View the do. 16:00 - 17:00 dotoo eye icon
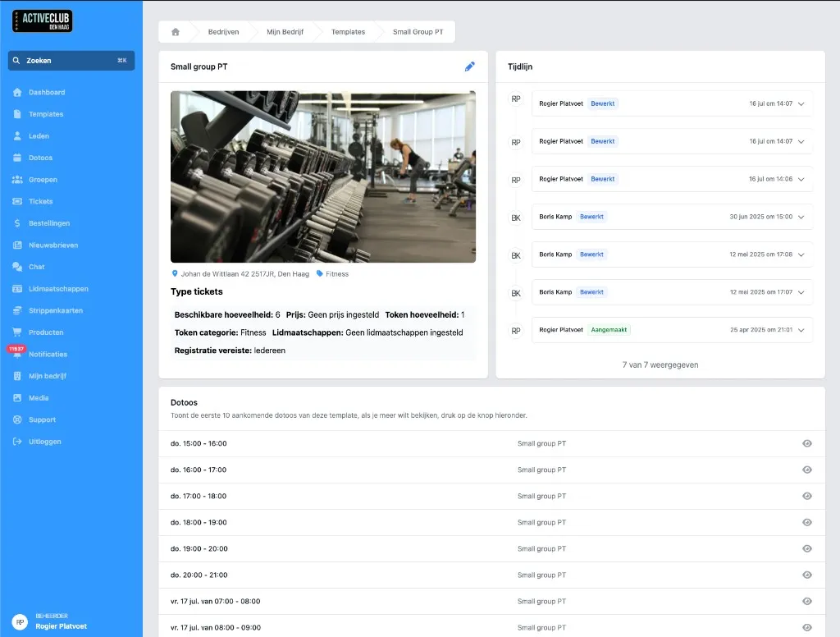This screenshot has height=637, width=840. coord(807,470)
